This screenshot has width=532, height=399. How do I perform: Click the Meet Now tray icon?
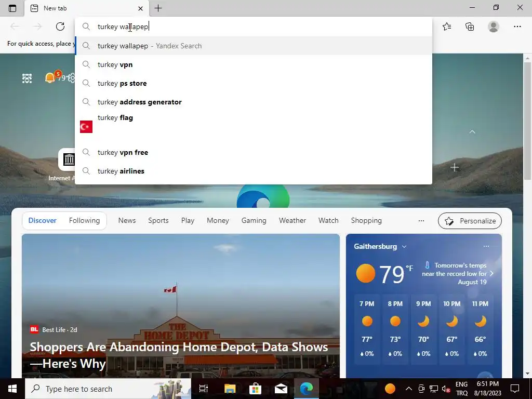pos(421,389)
